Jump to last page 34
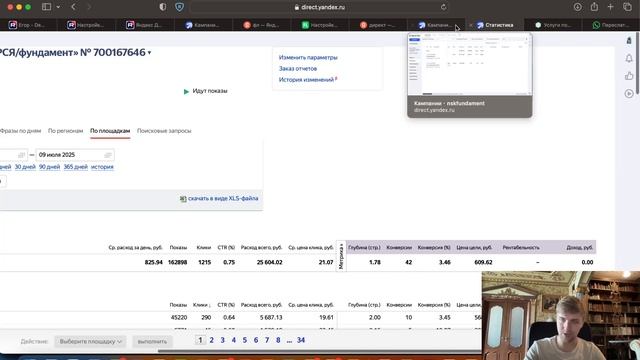The image size is (640, 360). [301, 340]
